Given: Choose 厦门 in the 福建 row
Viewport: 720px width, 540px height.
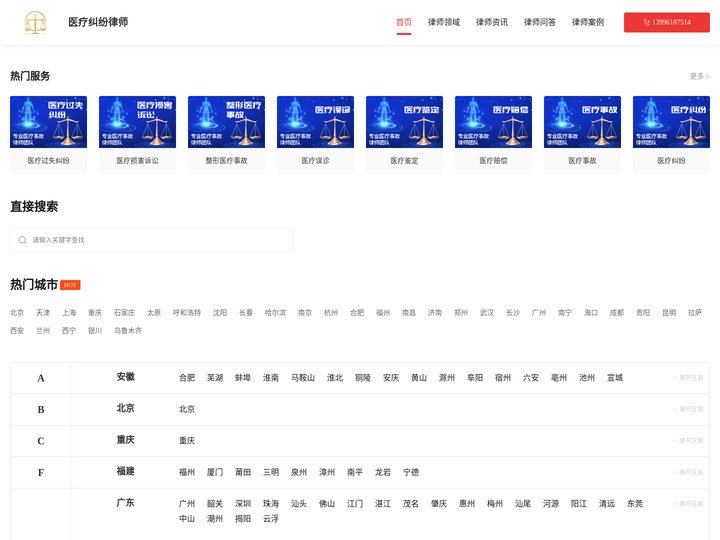Looking at the screenshot, I should click(215, 472).
